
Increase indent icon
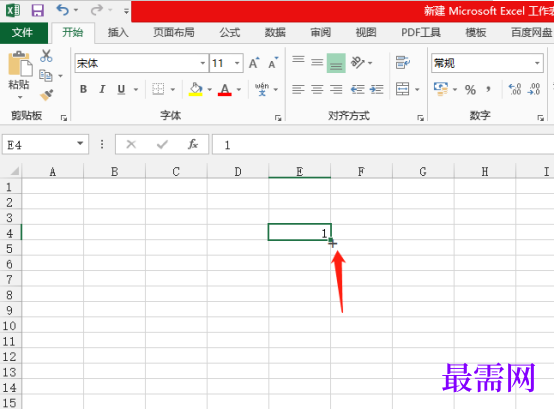(377, 89)
